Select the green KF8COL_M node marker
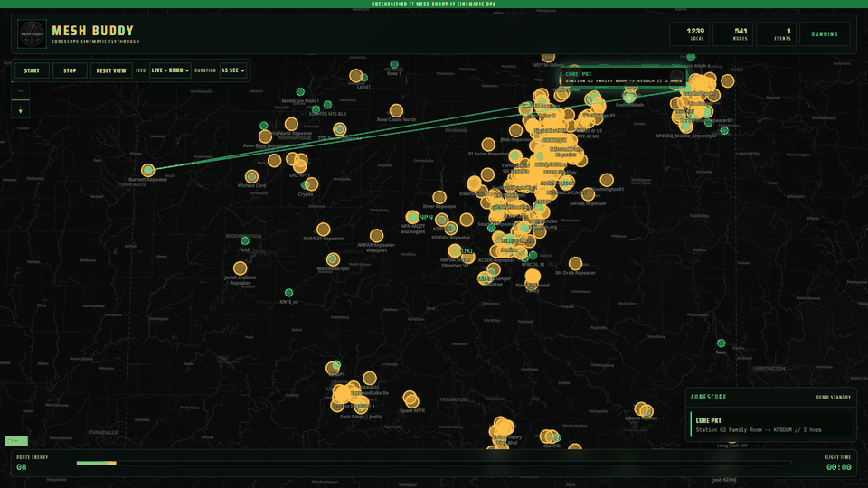Viewport: 868px width, 488px height. tap(533, 256)
